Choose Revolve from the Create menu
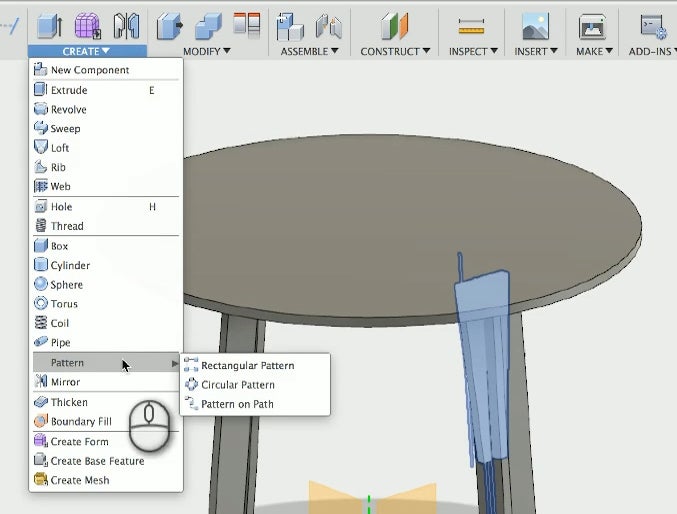Image resolution: width=677 pixels, height=514 pixels. 68,109
